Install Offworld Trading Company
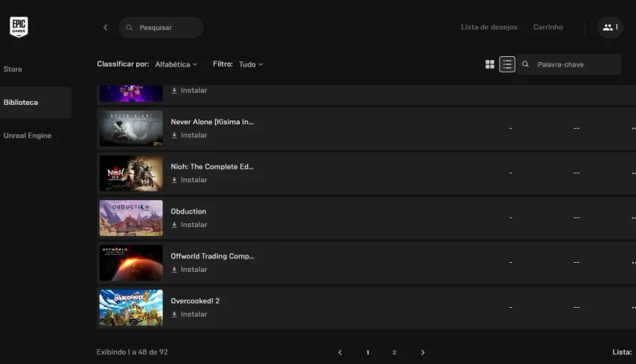The image size is (636, 364). [189, 269]
